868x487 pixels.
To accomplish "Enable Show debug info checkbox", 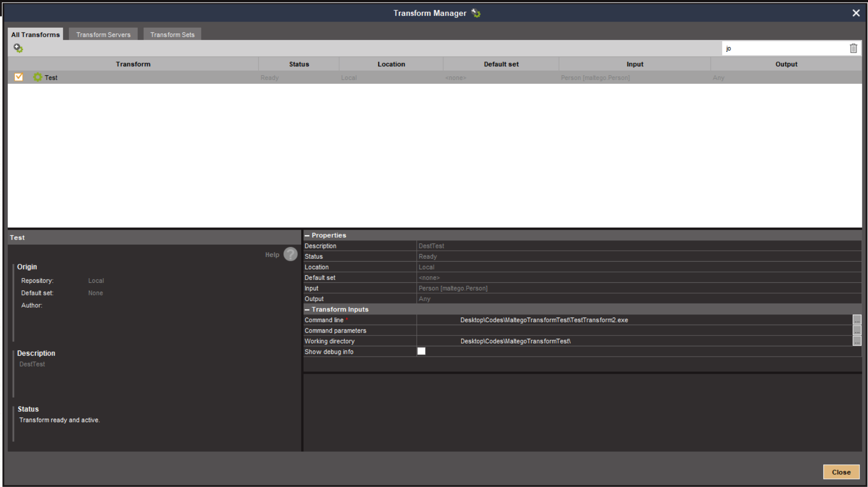I will (422, 351).
